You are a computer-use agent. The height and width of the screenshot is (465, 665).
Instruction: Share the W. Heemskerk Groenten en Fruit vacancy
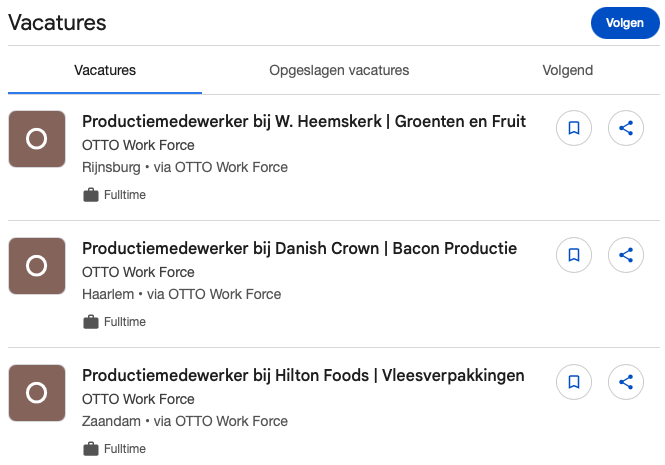pyautogui.click(x=626, y=128)
